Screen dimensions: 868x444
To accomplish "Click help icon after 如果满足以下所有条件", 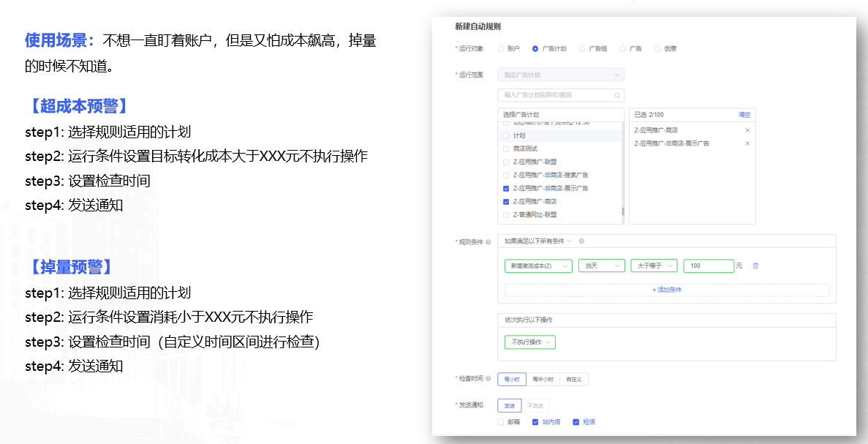I will click(x=581, y=241).
